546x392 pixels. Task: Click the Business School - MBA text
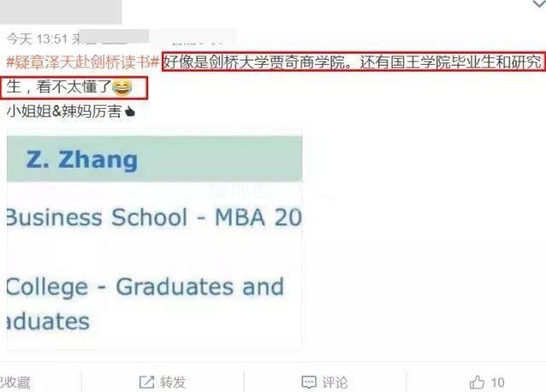[154, 217]
